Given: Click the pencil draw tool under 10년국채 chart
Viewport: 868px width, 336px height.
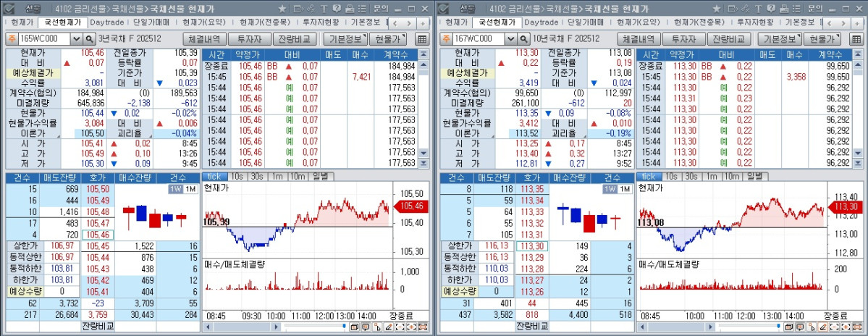Looking at the screenshot, I should (x=822, y=327).
